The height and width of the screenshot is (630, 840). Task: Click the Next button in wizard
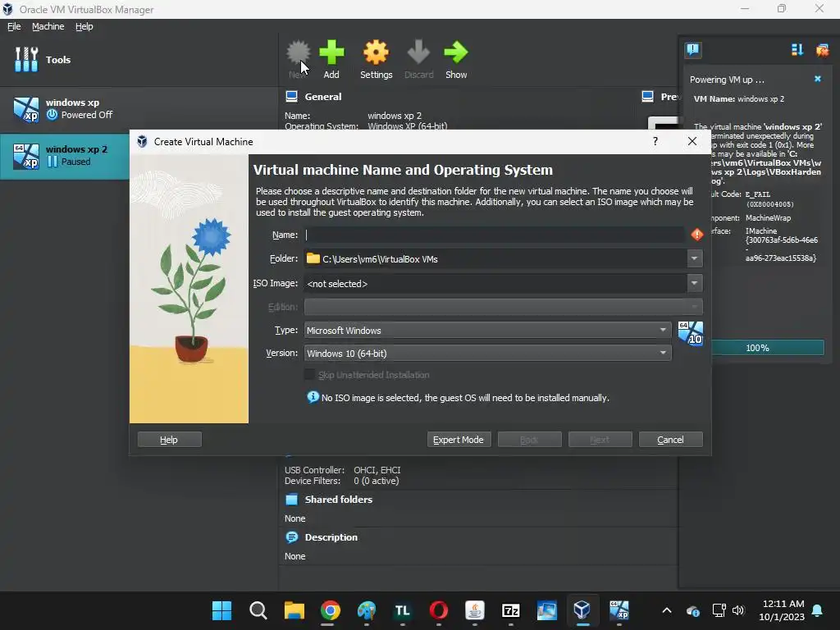click(x=600, y=440)
